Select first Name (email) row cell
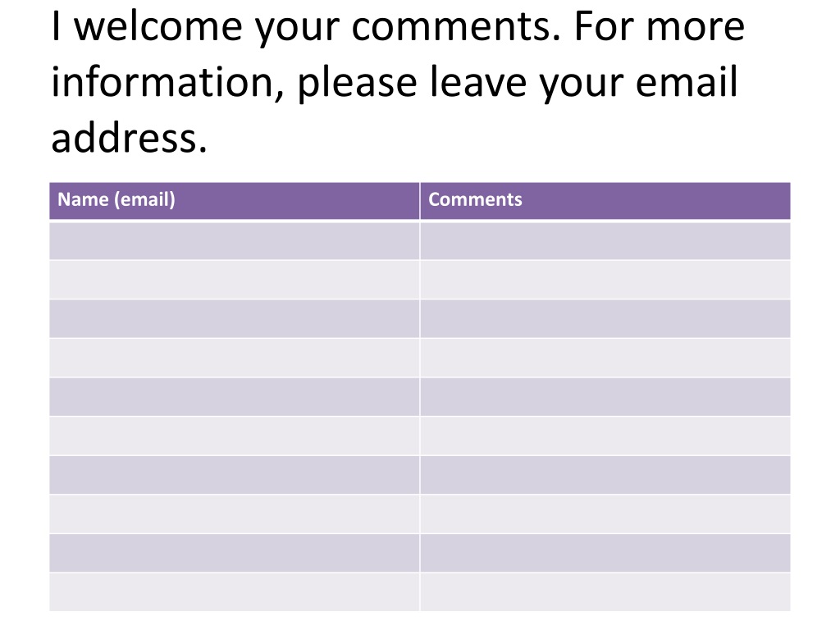The width and height of the screenshot is (840, 630). point(235,240)
